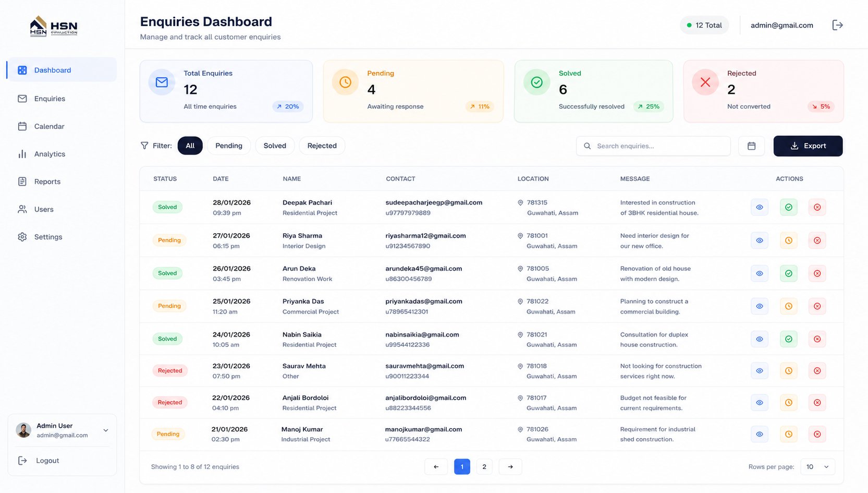Reject Priyanka Das enquiry with red cross
Viewport: 868px width, 493px height.
(817, 306)
